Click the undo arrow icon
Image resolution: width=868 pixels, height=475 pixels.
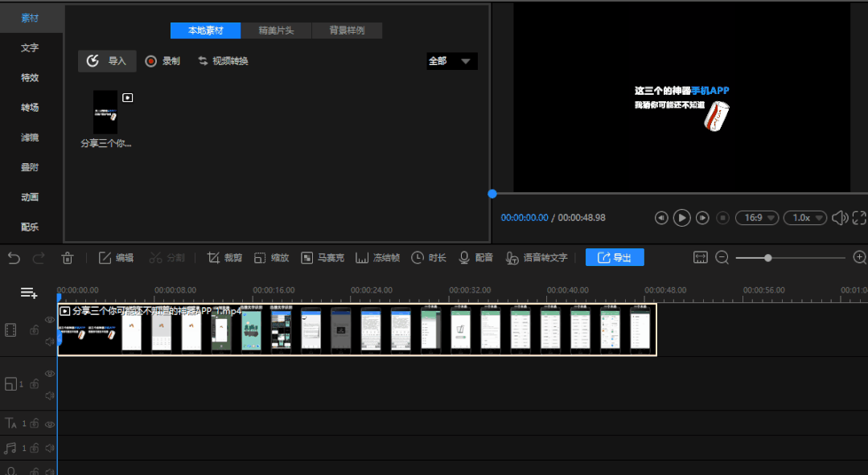[14, 258]
